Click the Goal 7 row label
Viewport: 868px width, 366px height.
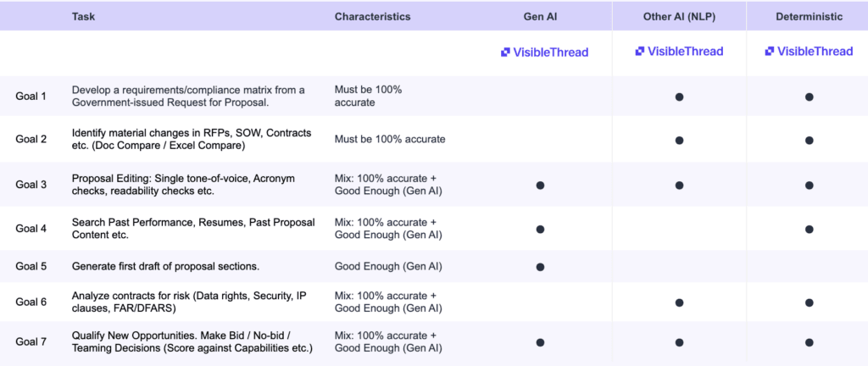pyautogui.click(x=31, y=342)
